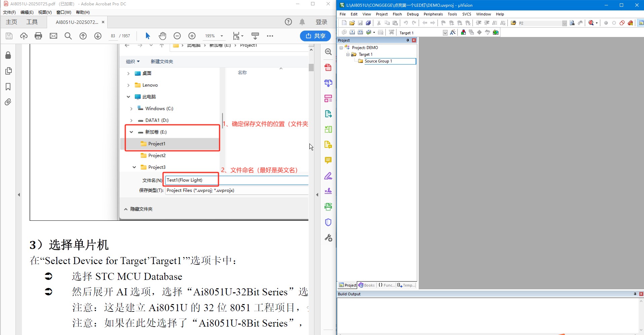Navigate backwards in µVision toolbar
644x335 pixels.
point(425,23)
